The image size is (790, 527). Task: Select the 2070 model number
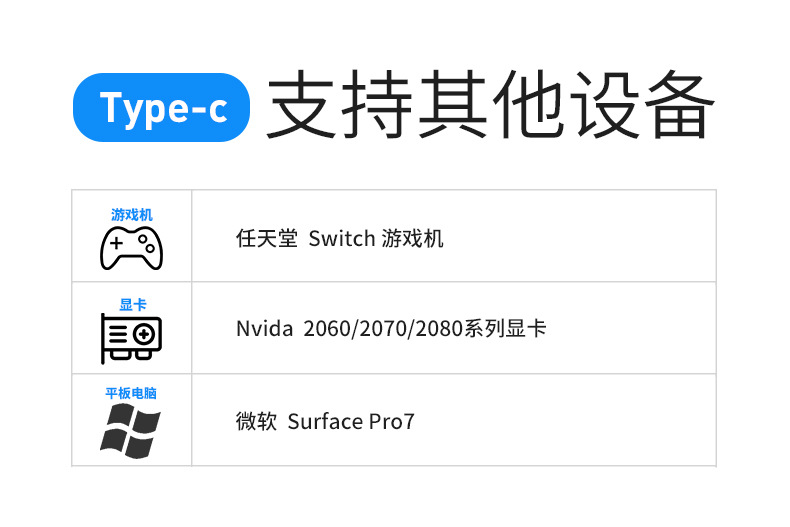tap(376, 329)
